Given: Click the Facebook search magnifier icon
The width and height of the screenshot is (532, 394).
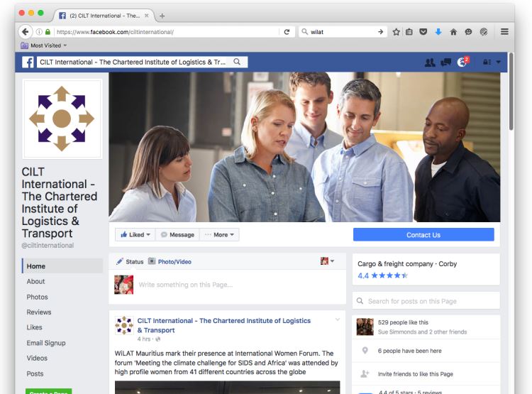Looking at the screenshot, I should pos(237,62).
